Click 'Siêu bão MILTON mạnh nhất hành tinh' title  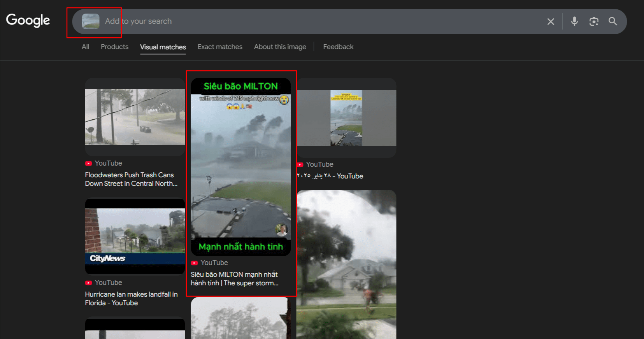[x=234, y=279]
